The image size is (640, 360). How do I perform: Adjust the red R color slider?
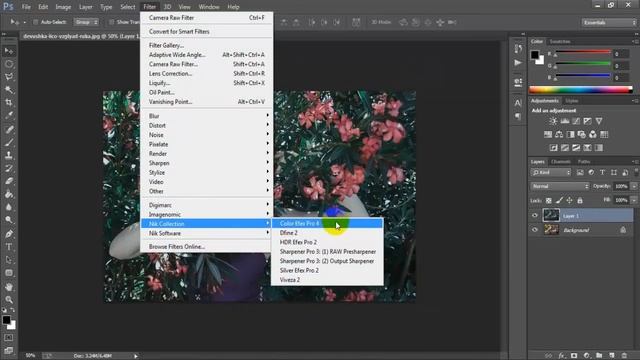(x=583, y=53)
